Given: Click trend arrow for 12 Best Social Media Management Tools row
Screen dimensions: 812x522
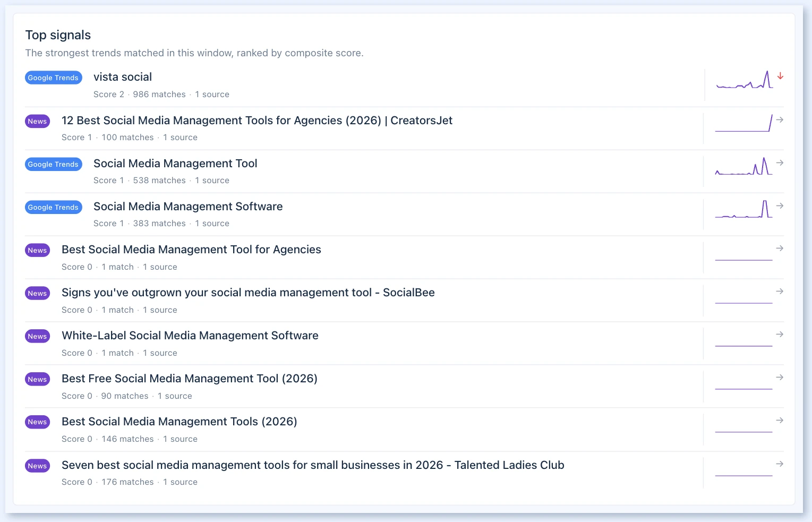Looking at the screenshot, I should pos(780,120).
